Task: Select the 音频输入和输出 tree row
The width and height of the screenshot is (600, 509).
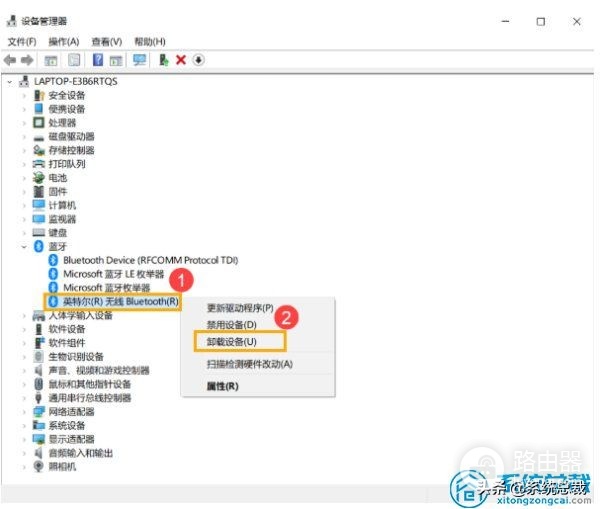Action: 80,453
